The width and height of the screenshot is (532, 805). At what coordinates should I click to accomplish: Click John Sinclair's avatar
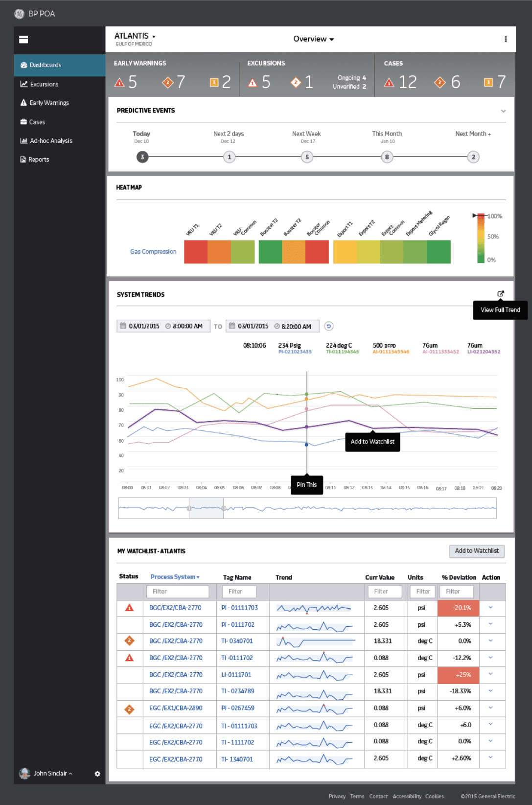pyautogui.click(x=24, y=773)
